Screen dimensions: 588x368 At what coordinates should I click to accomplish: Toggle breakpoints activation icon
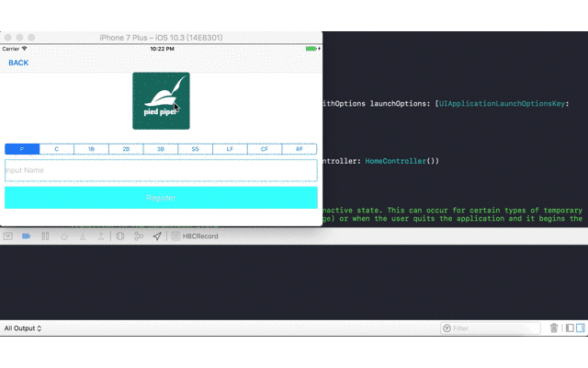coord(26,236)
